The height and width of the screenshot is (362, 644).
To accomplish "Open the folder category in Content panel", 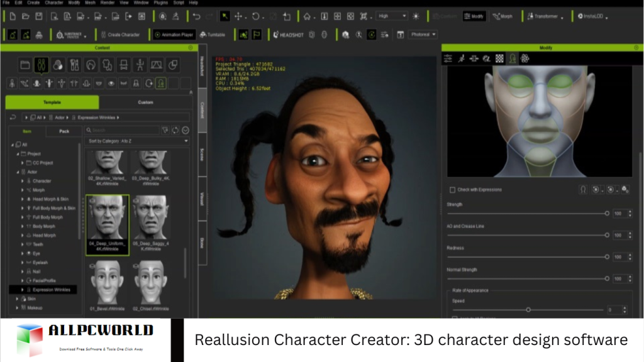I will 25,65.
